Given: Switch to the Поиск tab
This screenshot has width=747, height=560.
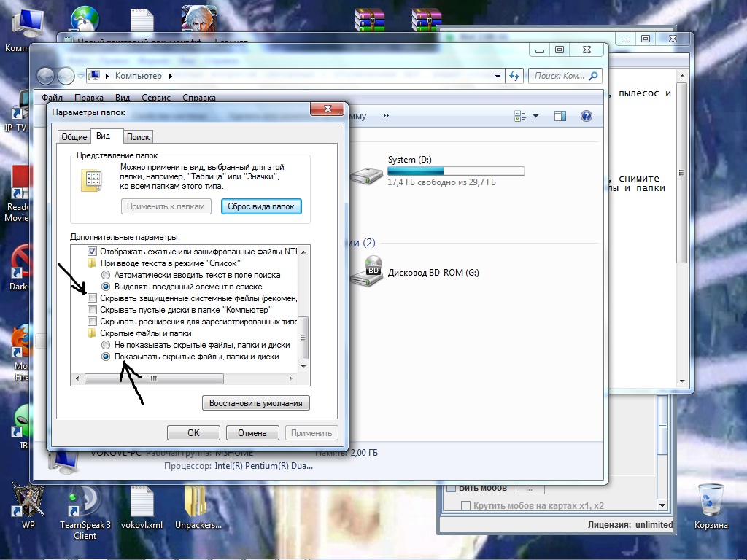Looking at the screenshot, I should click(x=138, y=136).
